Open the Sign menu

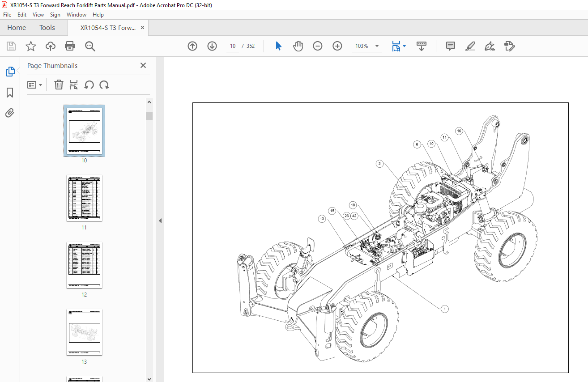55,15
